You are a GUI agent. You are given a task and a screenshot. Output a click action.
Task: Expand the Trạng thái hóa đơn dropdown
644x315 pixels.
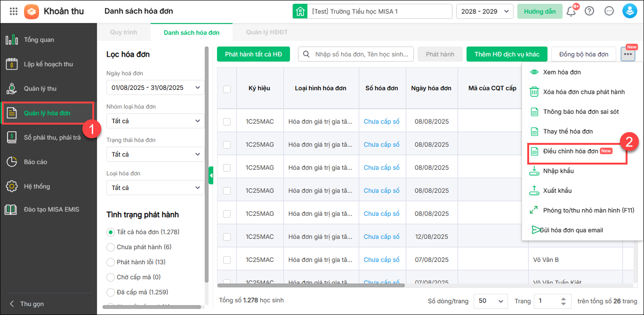tap(155, 154)
